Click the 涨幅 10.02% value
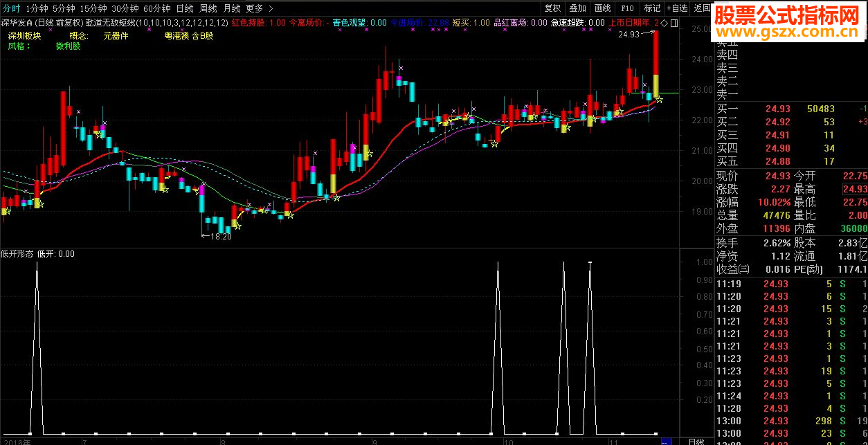Viewport: 868px width, 445px height. point(775,202)
